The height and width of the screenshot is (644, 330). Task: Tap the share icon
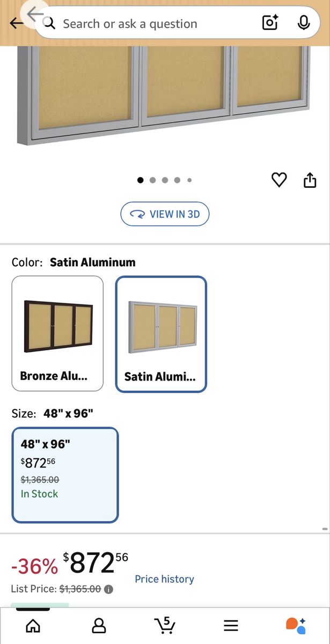pyautogui.click(x=310, y=180)
